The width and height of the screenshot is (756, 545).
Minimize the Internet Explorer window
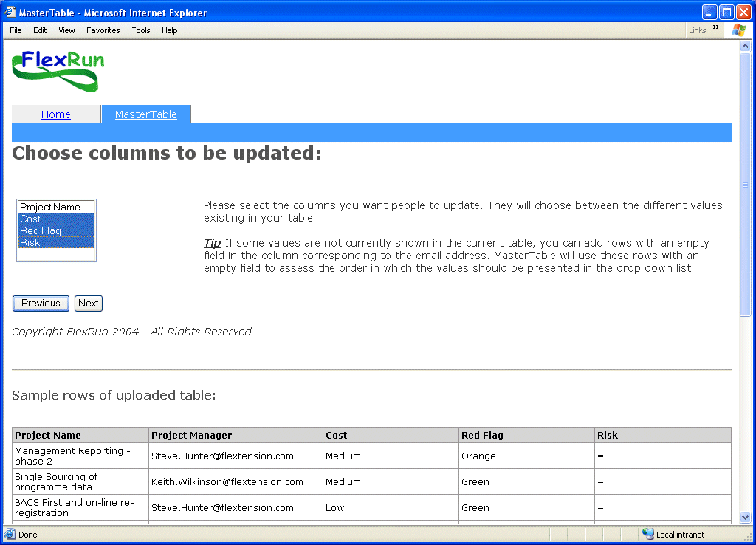[709, 12]
